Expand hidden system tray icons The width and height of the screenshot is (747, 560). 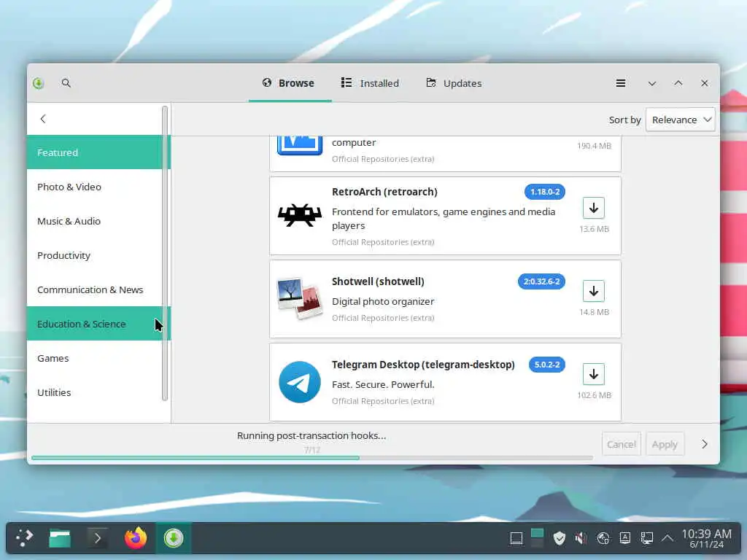point(667,538)
